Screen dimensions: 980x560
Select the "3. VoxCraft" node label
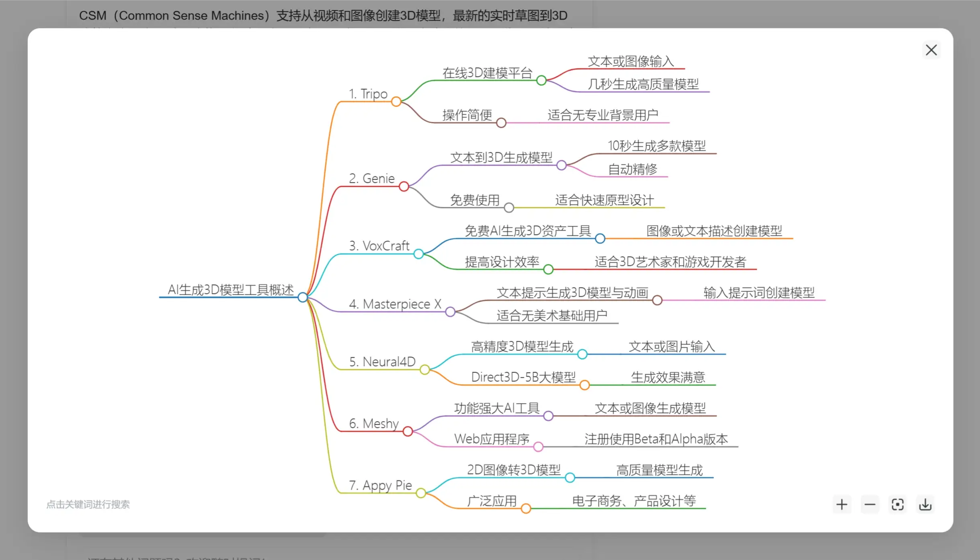(380, 245)
